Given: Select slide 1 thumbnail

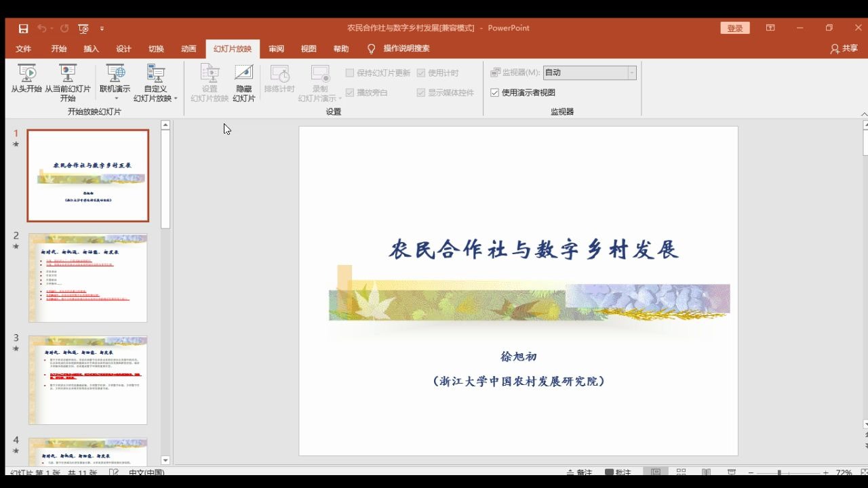Looking at the screenshot, I should pos(88,176).
